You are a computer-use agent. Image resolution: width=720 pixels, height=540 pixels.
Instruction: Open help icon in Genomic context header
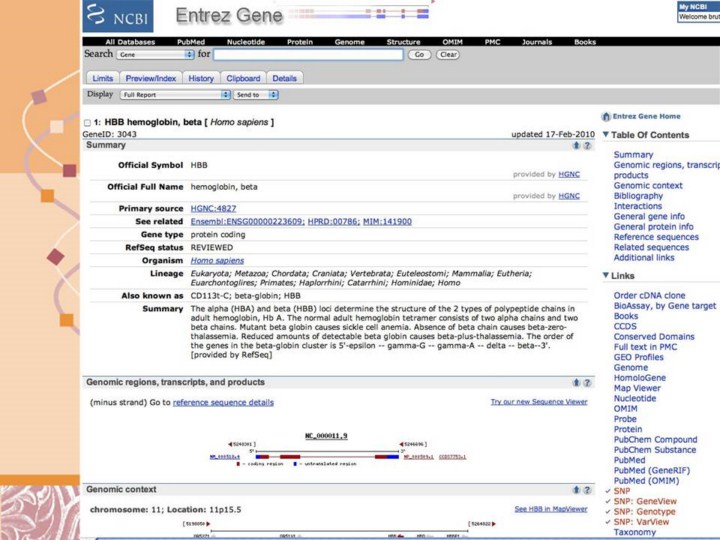click(x=588, y=490)
